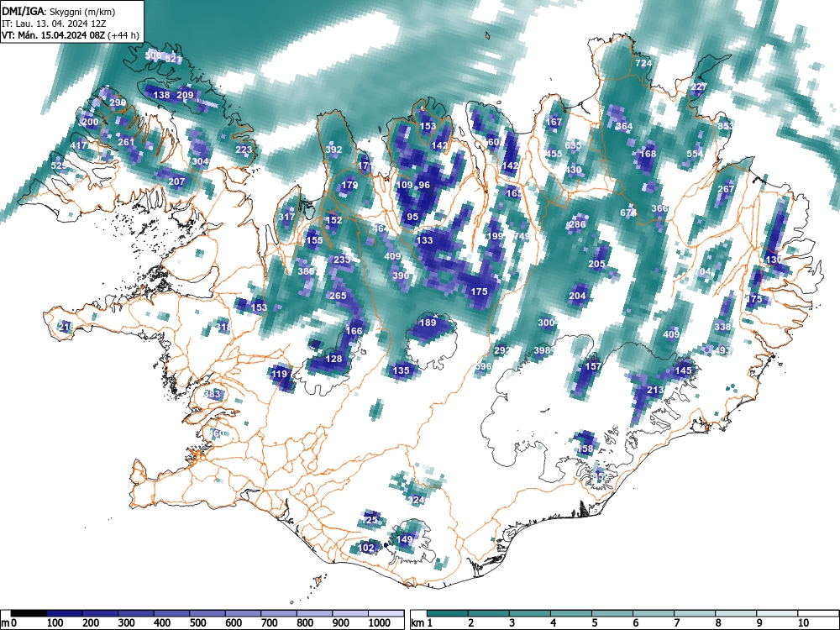The image size is (840, 630).
Task: Click the visibility value 265
Action: coord(338,296)
